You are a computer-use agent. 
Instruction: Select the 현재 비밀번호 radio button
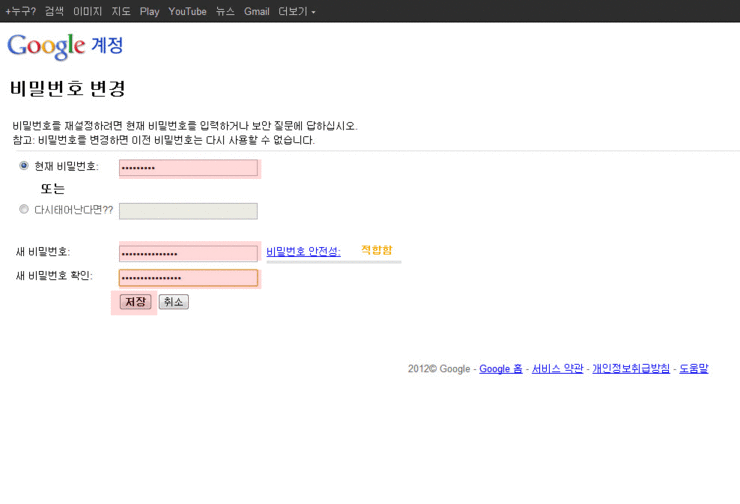coord(24,166)
